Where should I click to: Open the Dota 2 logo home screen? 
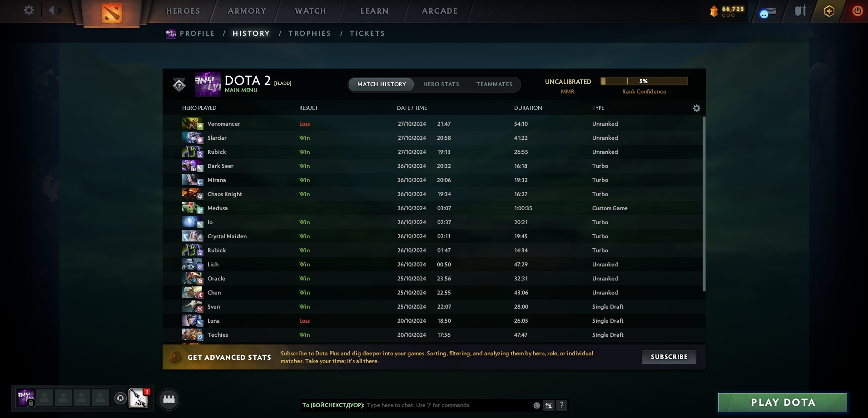[x=112, y=13]
